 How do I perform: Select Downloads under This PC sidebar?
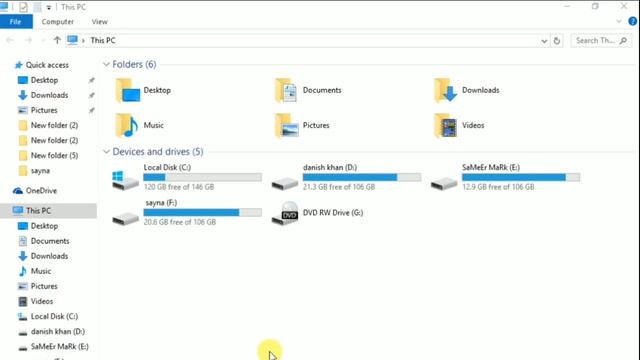pos(43,256)
